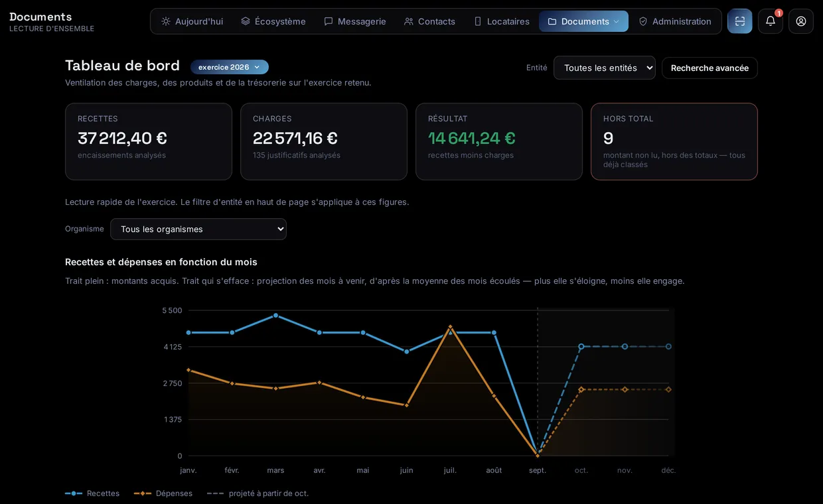The image size is (823, 504).
Task: Click the projected Recettes point for oct.
Action: pos(581,346)
